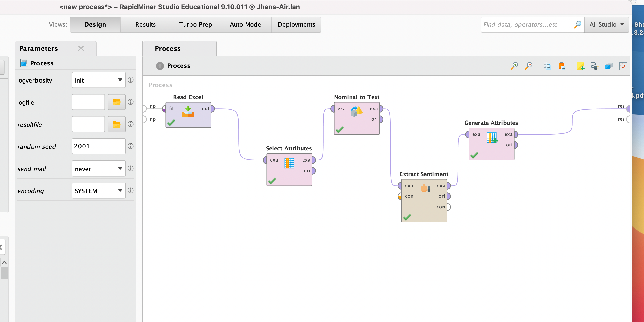Click the blue stacked-boxes arrange icon
This screenshot has height=322, width=644.
[609, 66]
